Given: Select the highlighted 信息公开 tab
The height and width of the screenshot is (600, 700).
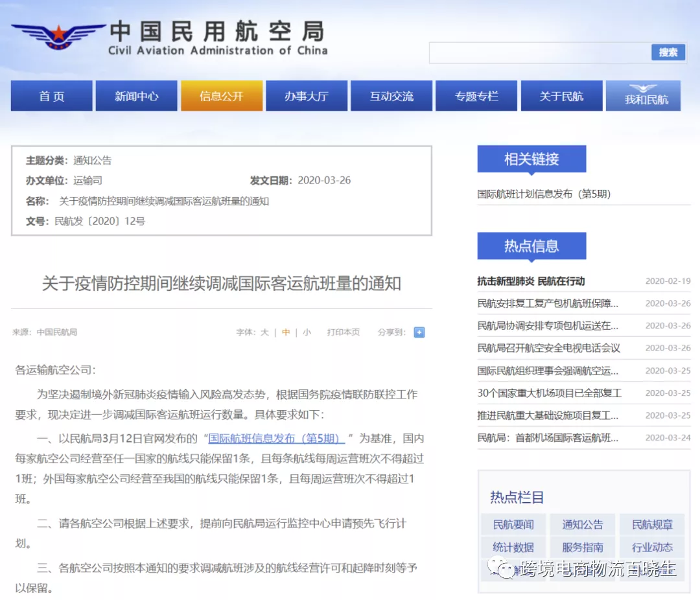Looking at the screenshot, I should click(222, 95).
